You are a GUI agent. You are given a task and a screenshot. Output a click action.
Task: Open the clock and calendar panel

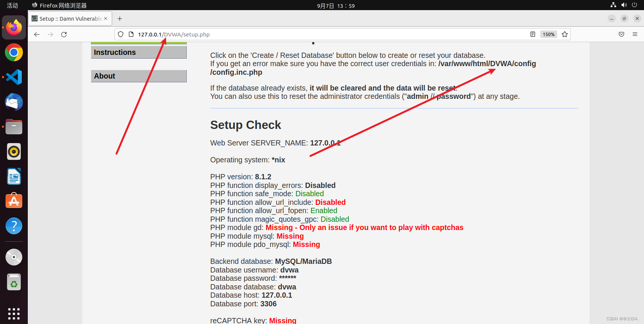[336, 6]
